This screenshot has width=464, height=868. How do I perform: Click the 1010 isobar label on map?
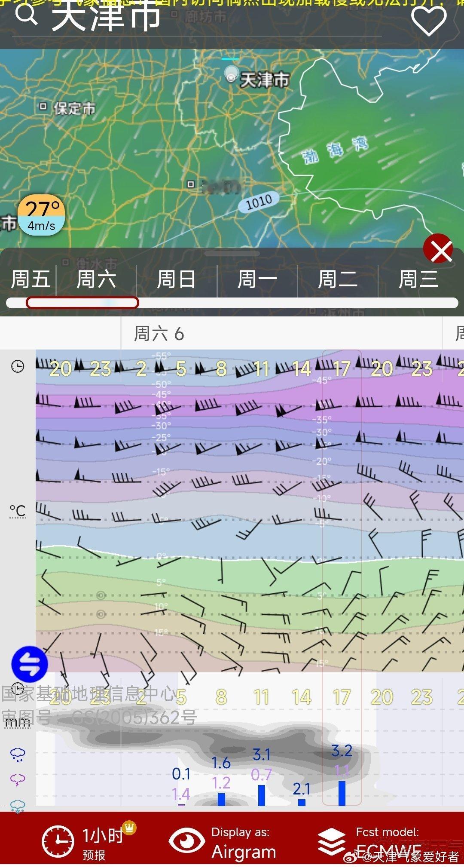259,202
